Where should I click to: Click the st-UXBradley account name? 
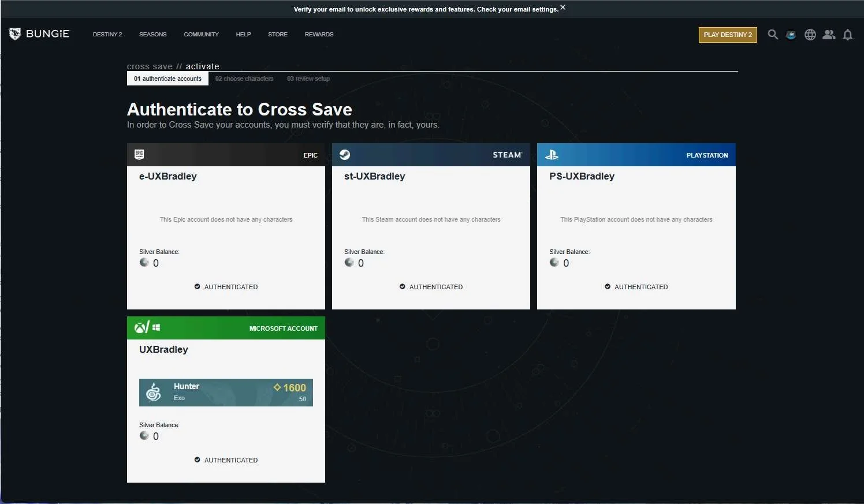[375, 176]
